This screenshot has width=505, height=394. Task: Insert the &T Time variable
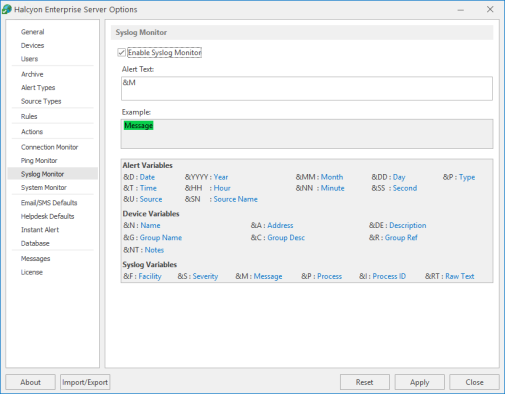148,188
